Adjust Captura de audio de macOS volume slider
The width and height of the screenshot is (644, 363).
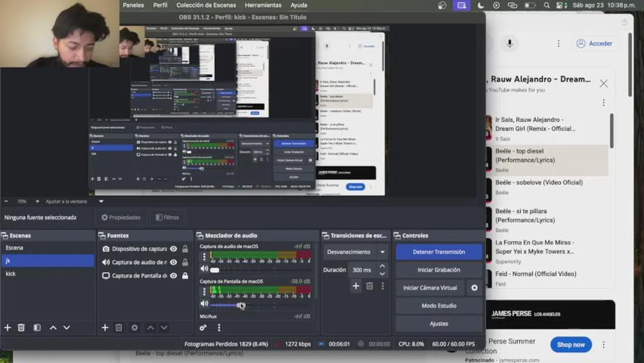pos(215,270)
